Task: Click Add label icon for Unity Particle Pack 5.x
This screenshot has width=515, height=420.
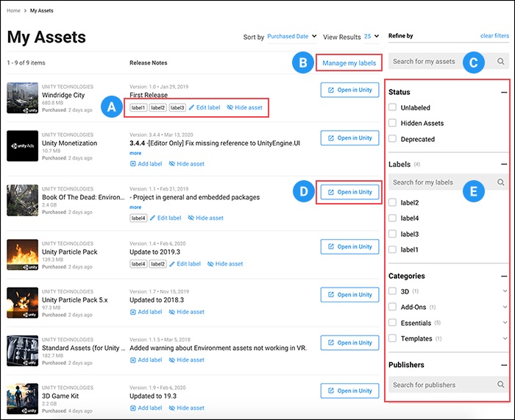Action: click(132, 312)
